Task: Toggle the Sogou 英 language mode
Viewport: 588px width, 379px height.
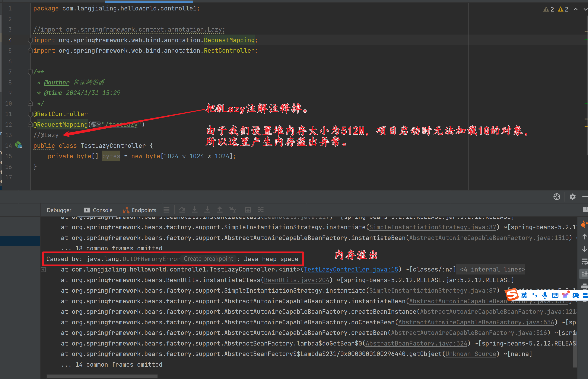Action: 524,295
